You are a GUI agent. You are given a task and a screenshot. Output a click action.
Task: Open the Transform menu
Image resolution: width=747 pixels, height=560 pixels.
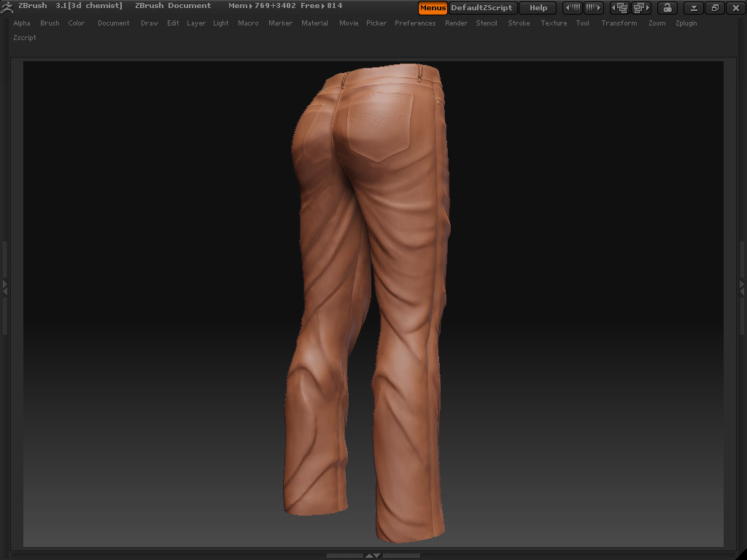pos(619,23)
